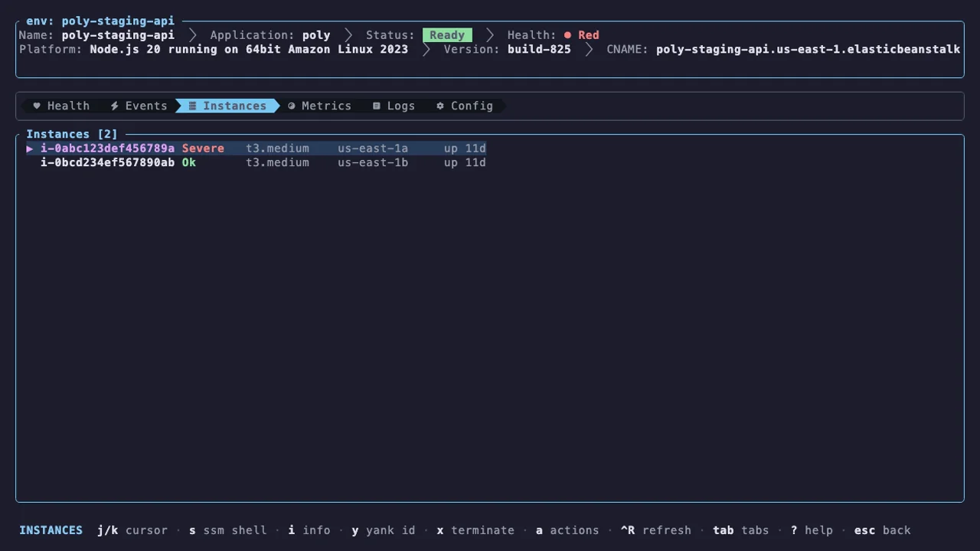
Task: Click the '^R refresh' footer hint
Action: click(655, 530)
